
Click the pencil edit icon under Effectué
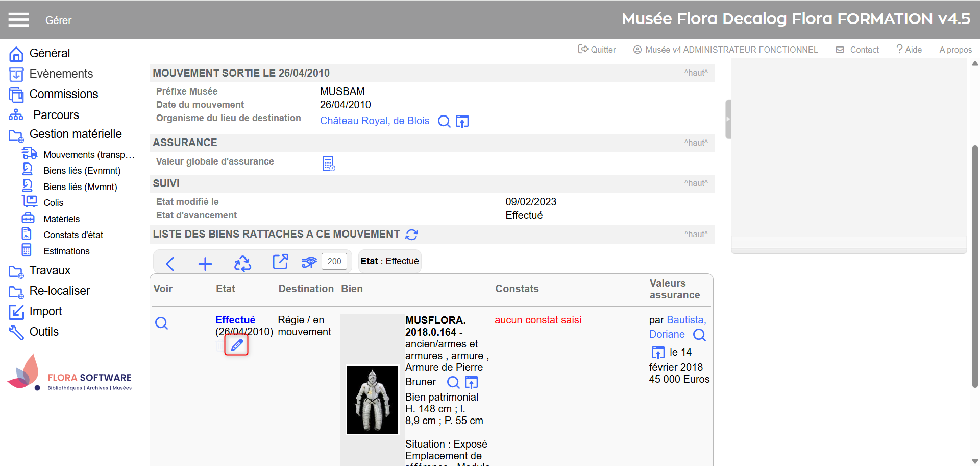(x=236, y=345)
